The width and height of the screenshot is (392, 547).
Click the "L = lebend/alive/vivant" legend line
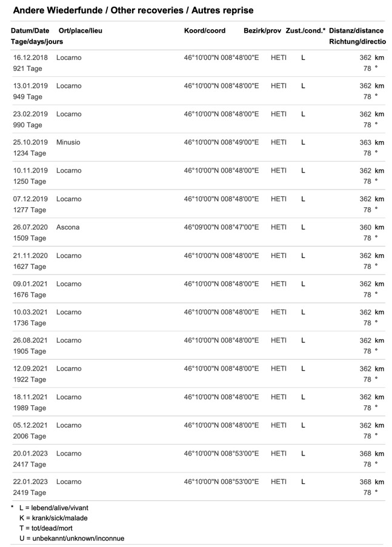click(53, 508)
